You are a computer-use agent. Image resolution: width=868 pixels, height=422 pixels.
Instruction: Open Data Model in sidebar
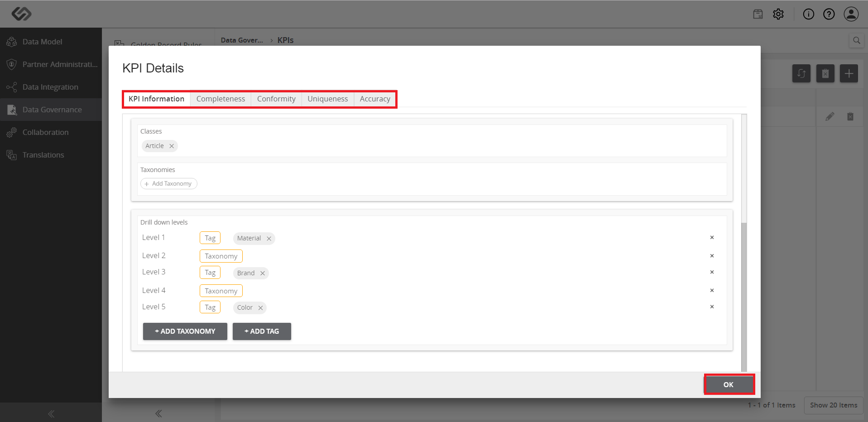[x=51, y=42]
